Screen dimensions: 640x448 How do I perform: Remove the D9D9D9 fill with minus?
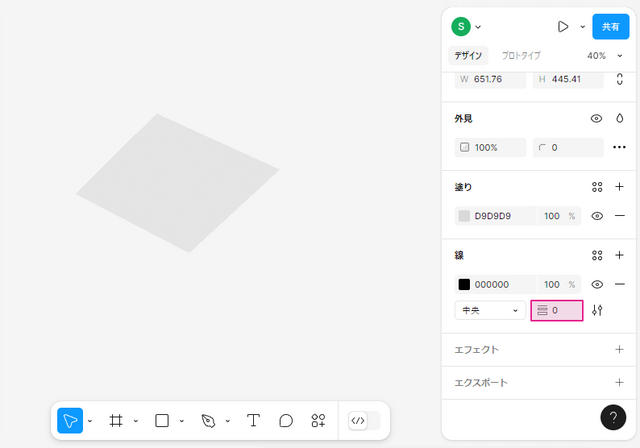(x=620, y=216)
